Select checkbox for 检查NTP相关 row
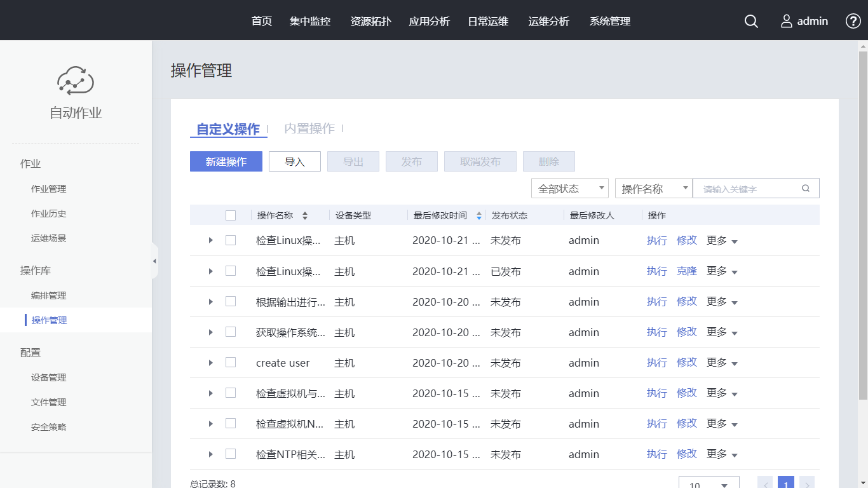The image size is (868, 488). (231, 454)
